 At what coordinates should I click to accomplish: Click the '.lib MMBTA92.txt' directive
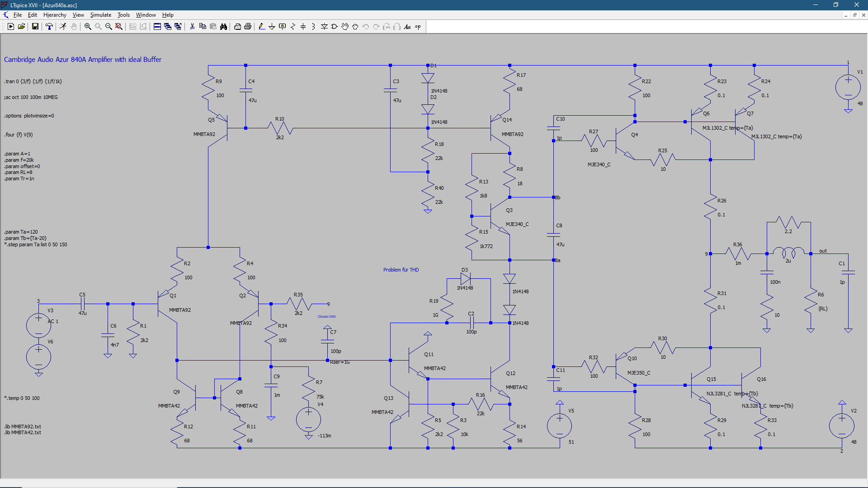23,427
